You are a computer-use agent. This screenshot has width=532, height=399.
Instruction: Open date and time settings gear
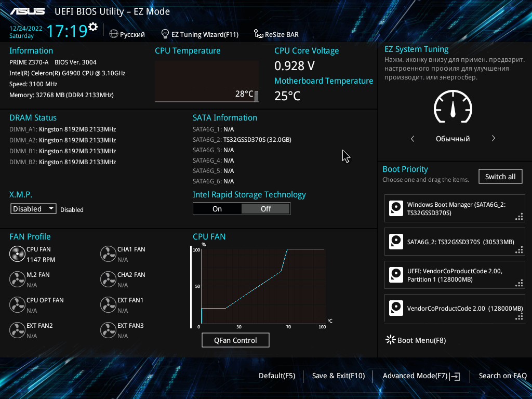[x=93, y=27]
